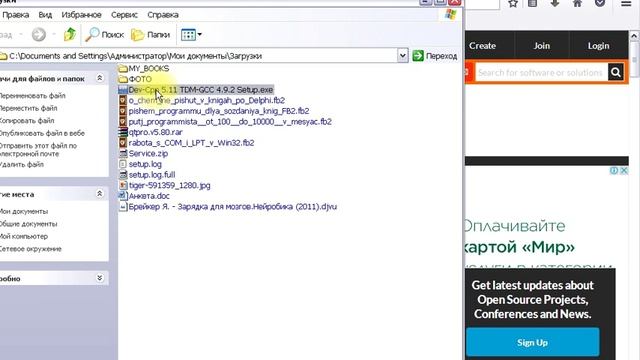Toggle the Папки folders pane
This screenshot has width=640, height=360.
(150, 35)
